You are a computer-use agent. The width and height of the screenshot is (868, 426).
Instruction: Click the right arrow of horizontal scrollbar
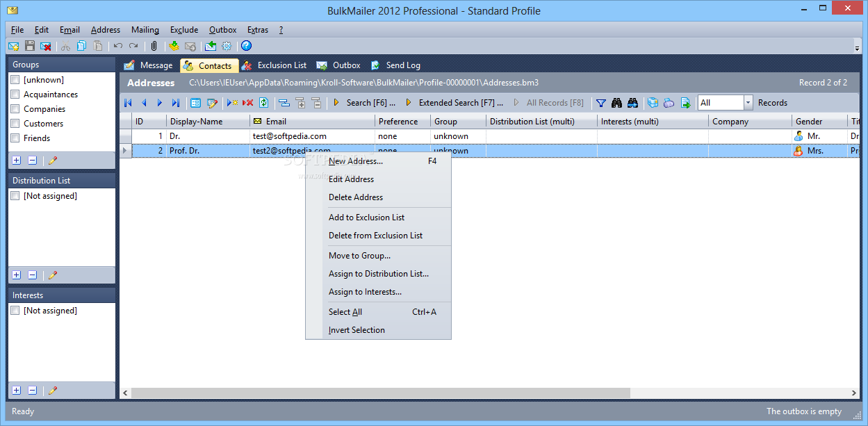pos(855,393)
